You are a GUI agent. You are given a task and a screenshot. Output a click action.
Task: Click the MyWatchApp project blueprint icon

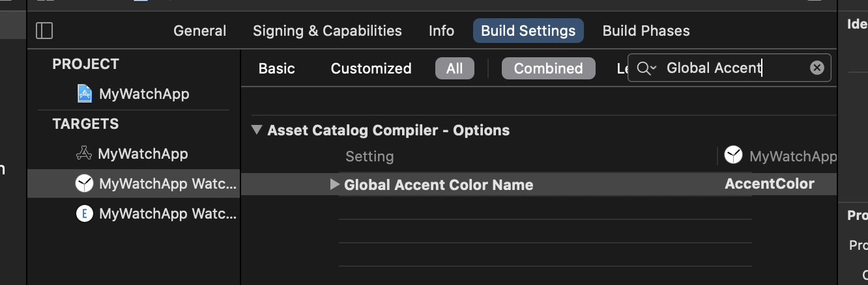85,94
